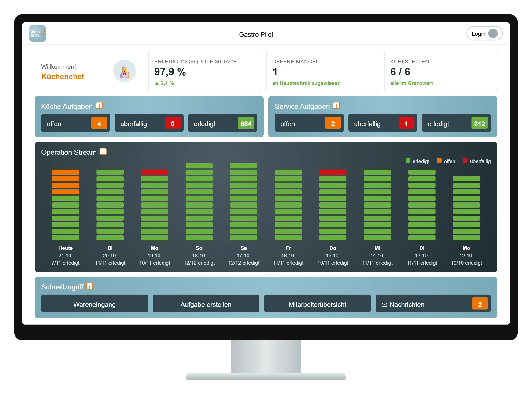
Task: Click the Check&GO logo icon
Action: [x=37, y=33]
